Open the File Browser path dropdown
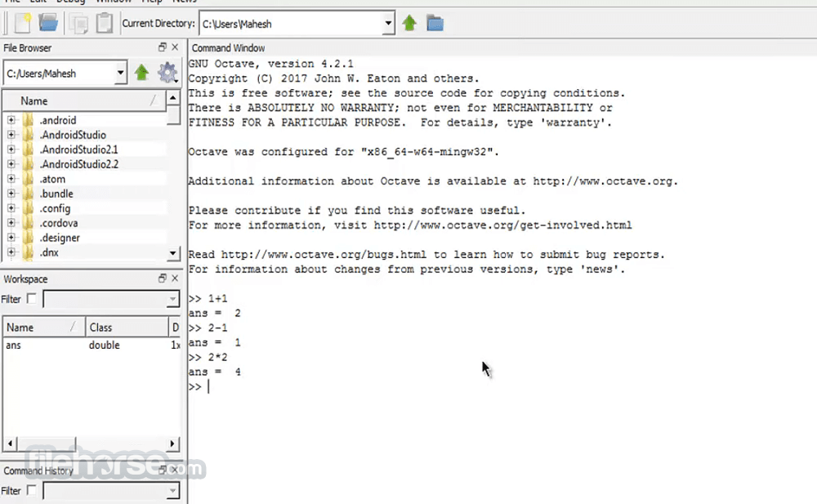Screen dimensions: 817x504 120,73
